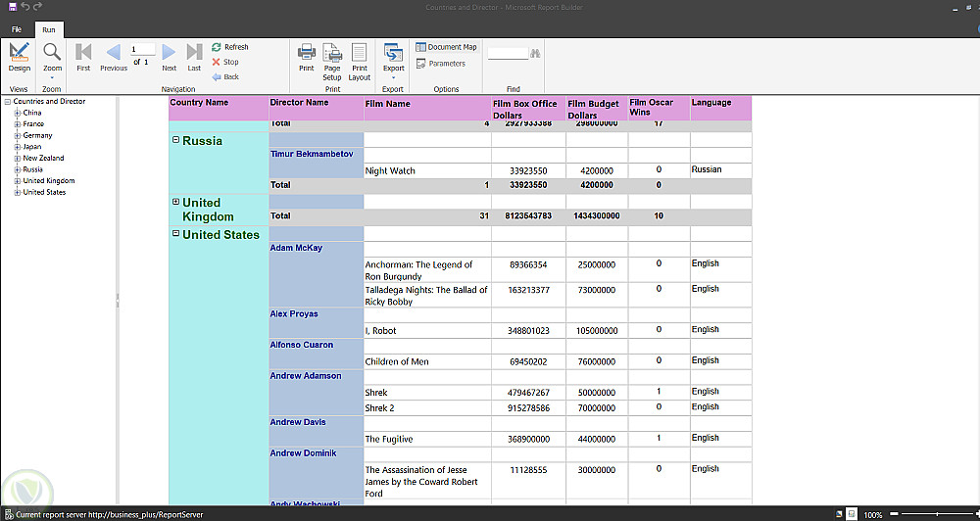Open the File menu
This screenshot has width=980, height=521.
pos(17,30)
